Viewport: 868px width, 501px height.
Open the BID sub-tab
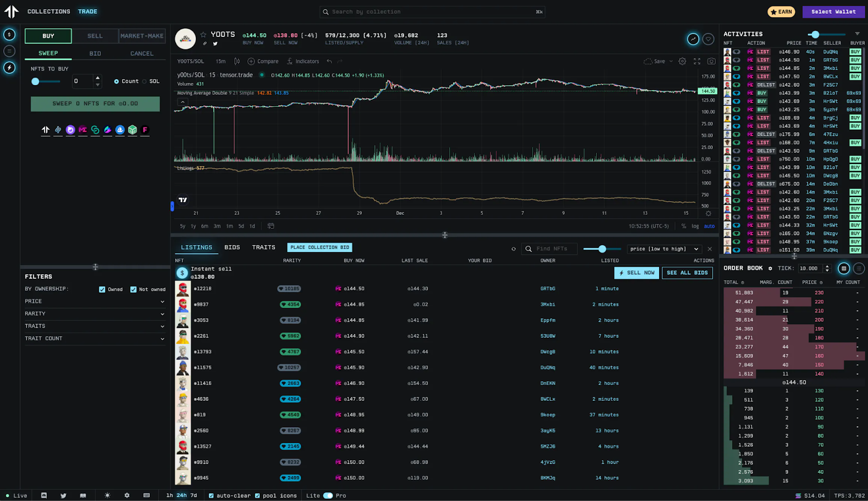(x=95, y=54)
